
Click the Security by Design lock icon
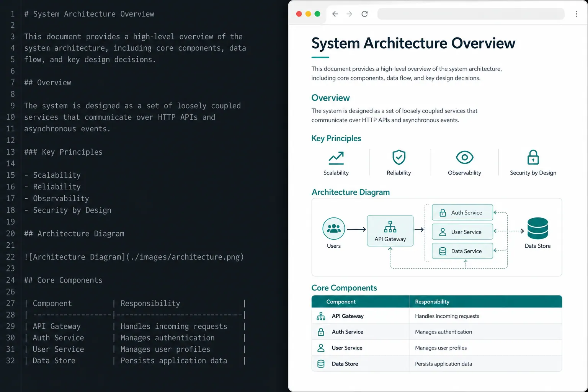click(x=533, y=157)
